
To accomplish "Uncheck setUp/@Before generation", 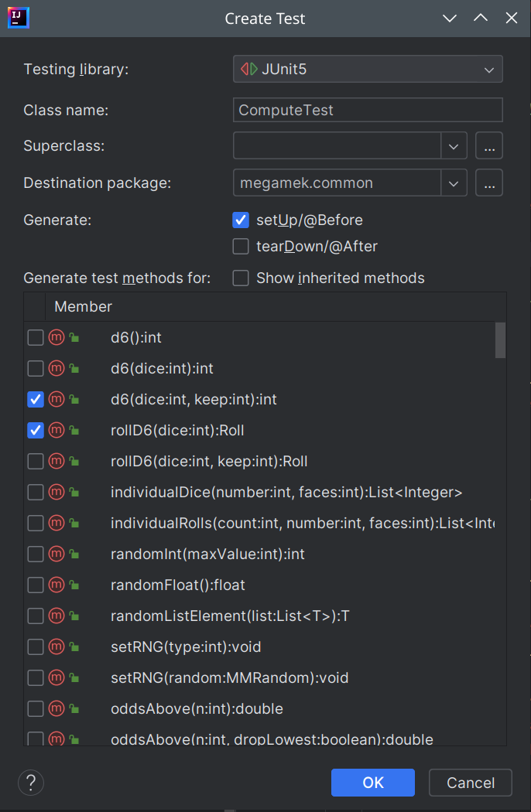I will (x=241, y=220).
